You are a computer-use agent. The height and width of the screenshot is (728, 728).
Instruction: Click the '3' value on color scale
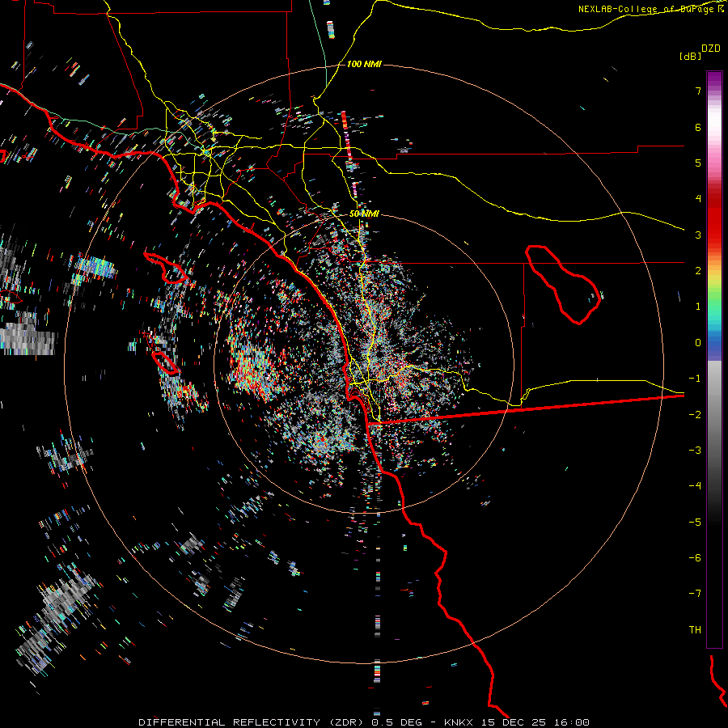click(x=698, y=235)
